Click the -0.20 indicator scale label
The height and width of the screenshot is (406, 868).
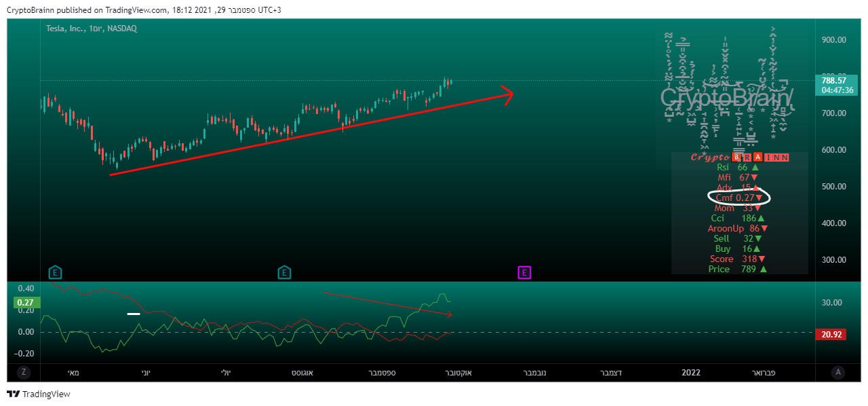tap(24, 354)
